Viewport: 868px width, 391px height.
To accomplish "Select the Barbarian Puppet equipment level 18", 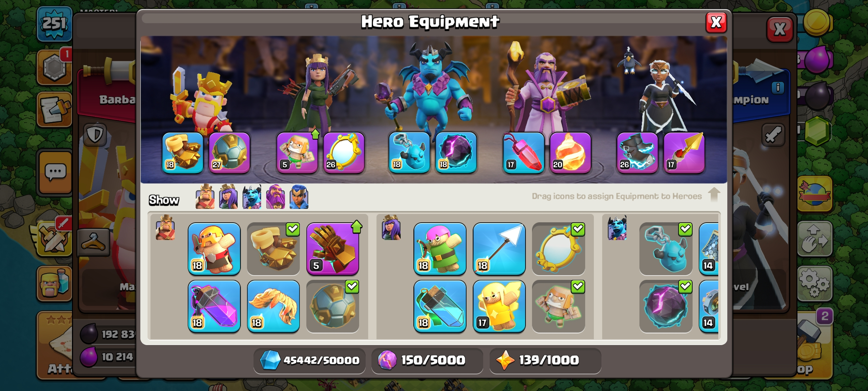I will tap(214, 249).
